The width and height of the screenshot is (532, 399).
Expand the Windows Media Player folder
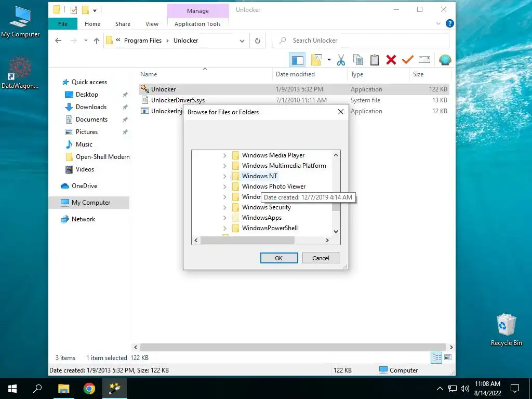224,155
